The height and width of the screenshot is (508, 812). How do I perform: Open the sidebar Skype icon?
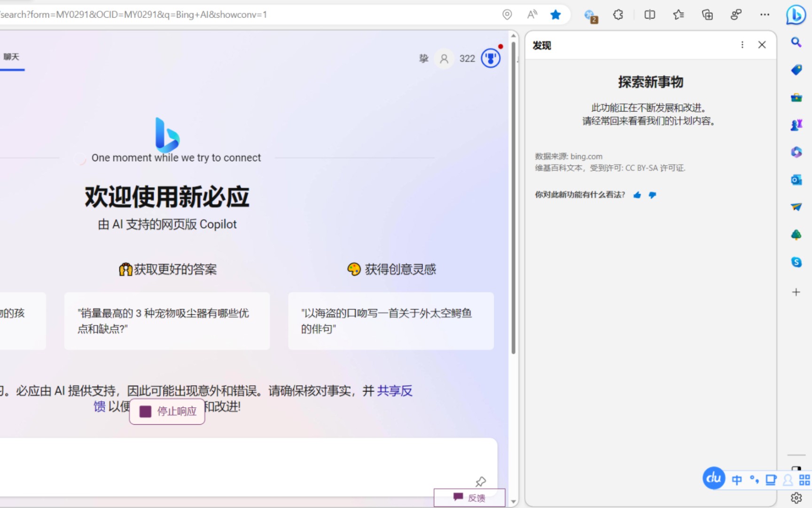796,262
